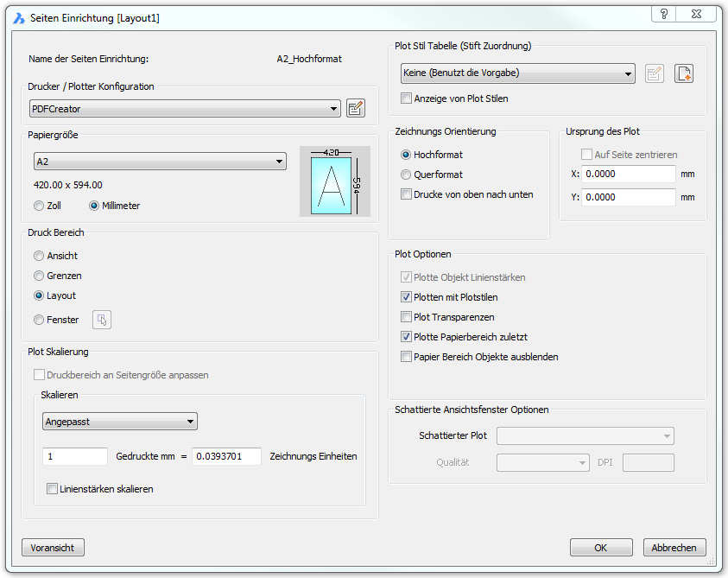Choose Grenzen as the print area
The width and height of the screenshot is (728, 578).
click(39, 276)
